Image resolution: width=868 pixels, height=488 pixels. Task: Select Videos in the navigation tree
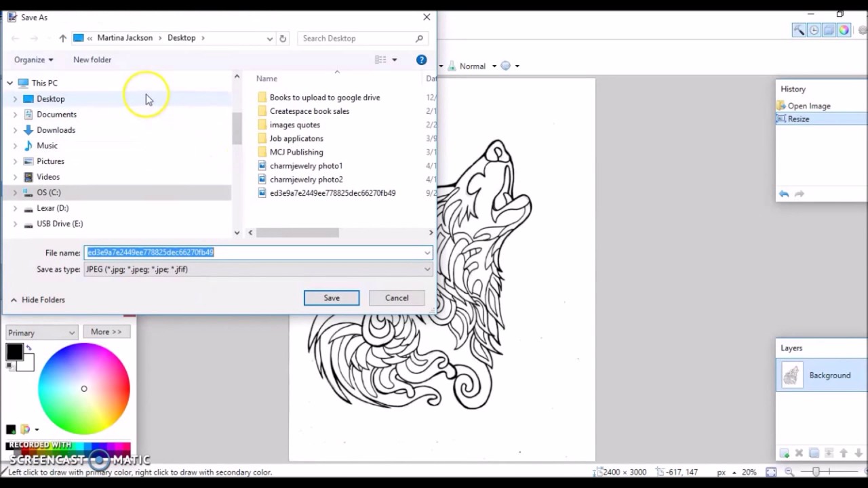[x=48, y=177]
